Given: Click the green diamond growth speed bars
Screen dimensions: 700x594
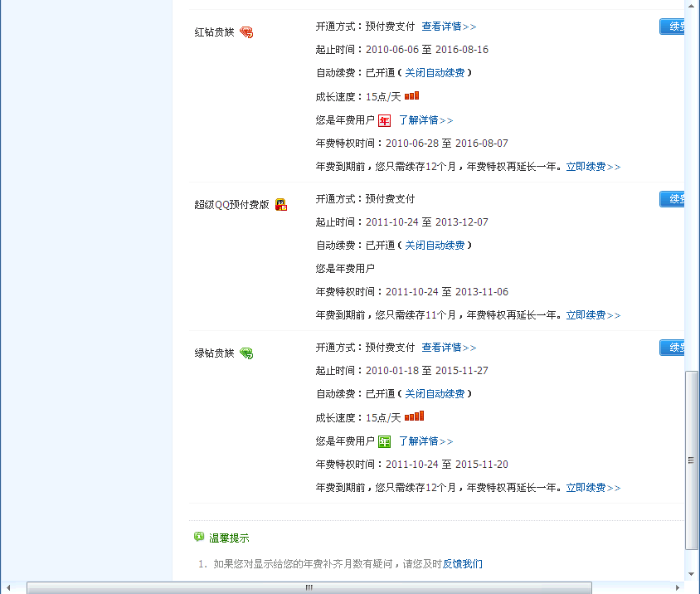Looking at the screenshot, I should pyautogui.click(x=415, y=416).
